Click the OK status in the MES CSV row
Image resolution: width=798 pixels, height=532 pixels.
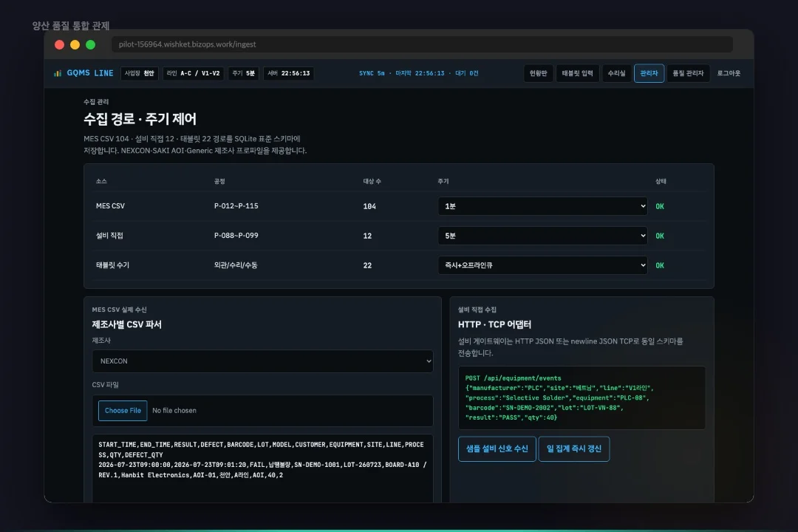[x=660, y=206]
